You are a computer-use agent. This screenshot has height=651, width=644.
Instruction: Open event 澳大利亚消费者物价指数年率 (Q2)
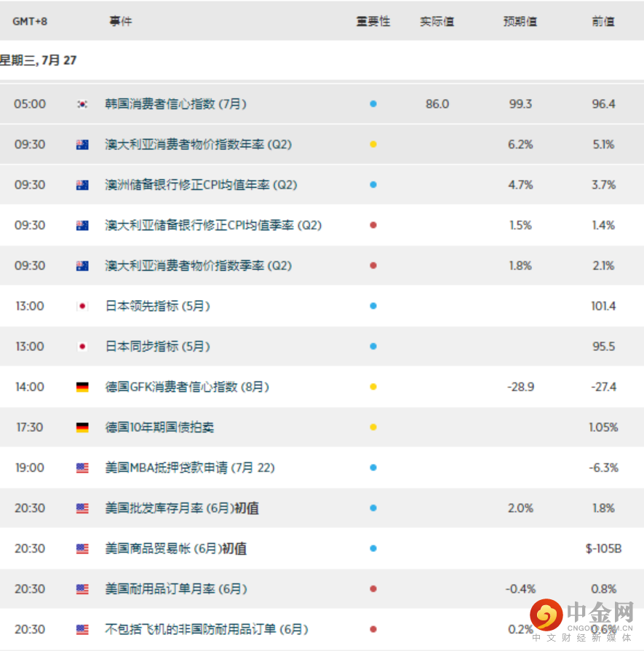point(199,144)
